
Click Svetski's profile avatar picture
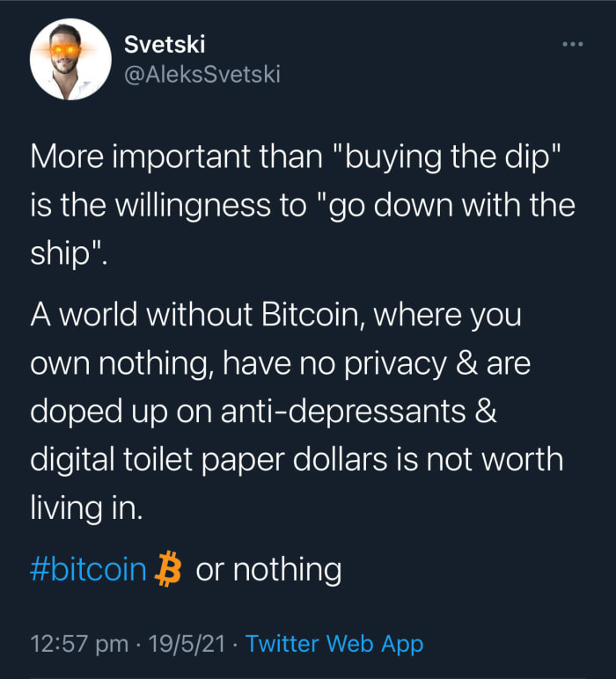click(x=63, y=58)
